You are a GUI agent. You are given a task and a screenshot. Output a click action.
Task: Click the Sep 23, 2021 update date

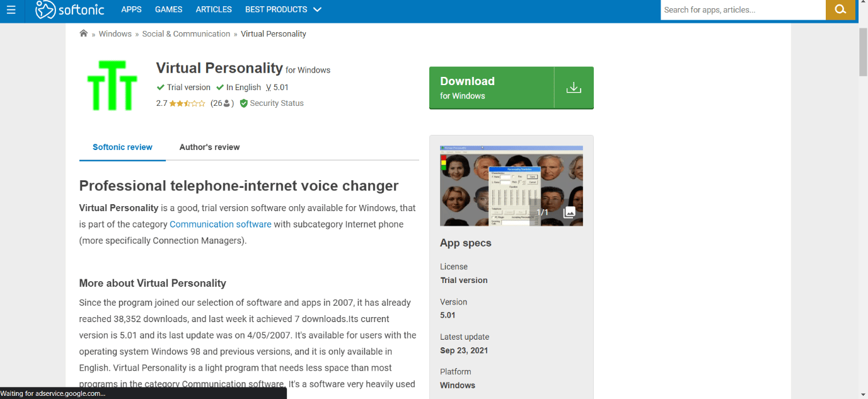464,350
